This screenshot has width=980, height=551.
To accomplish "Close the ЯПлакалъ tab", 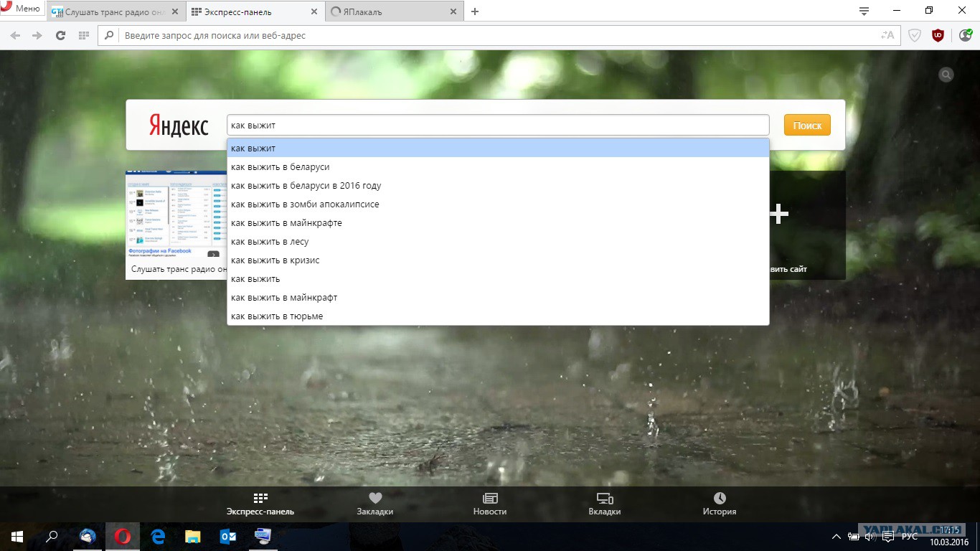I will [x=452, y=11].
